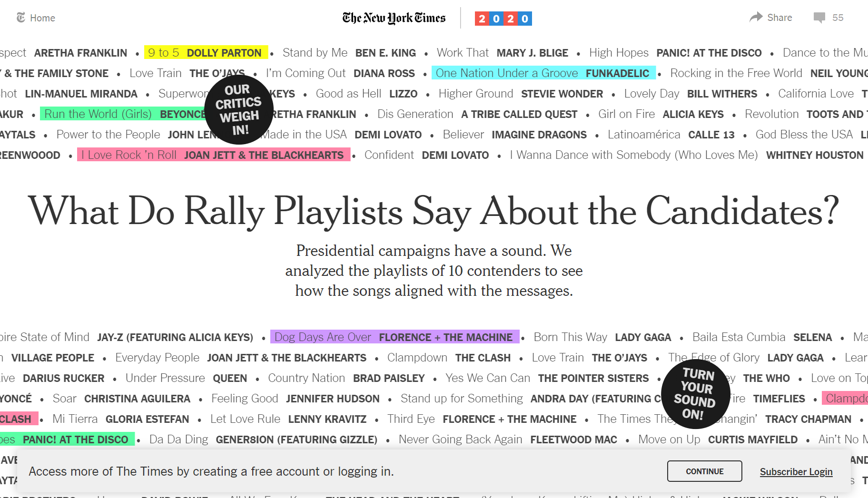Click Confident Demi Lovato

click(427, 155)
